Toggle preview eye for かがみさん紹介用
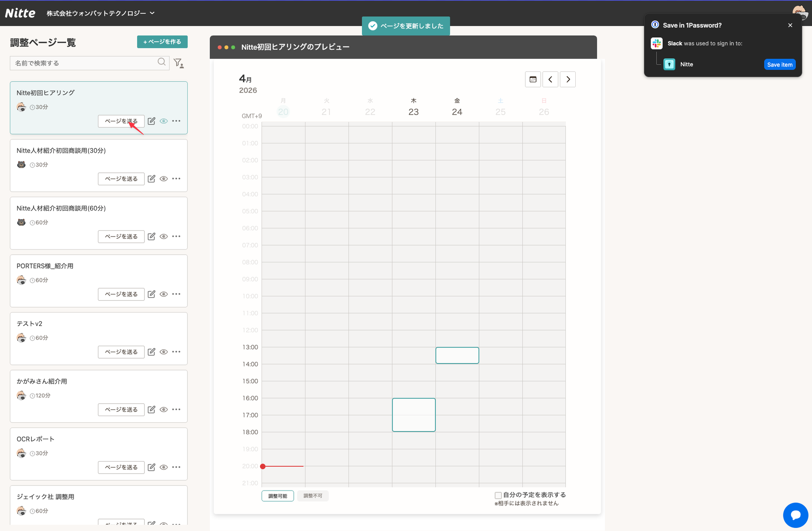812x531 pixels. tap(163, 410)
